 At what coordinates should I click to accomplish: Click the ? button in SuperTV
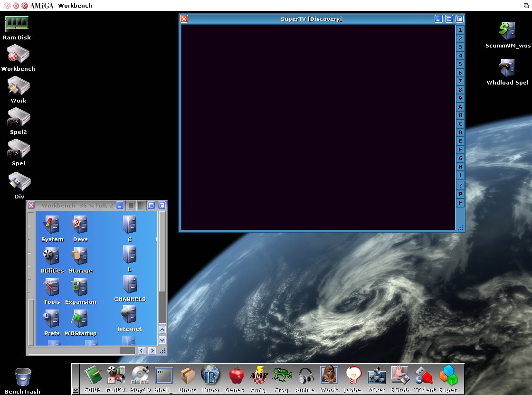(460, 186)
